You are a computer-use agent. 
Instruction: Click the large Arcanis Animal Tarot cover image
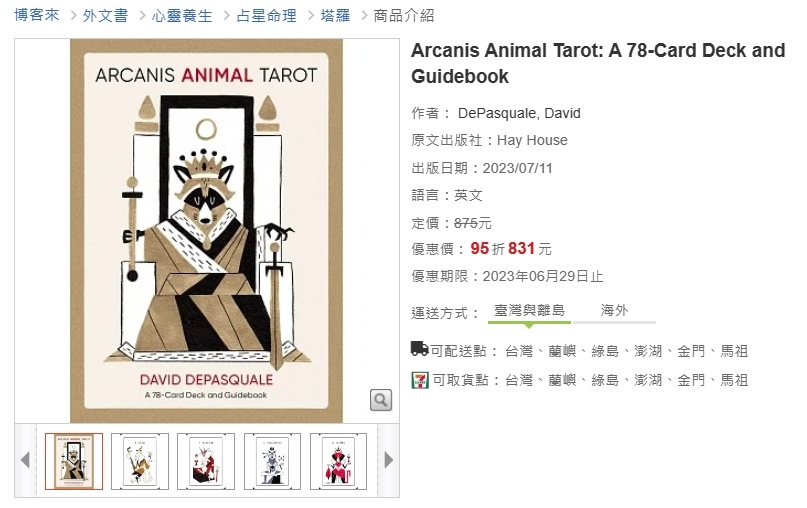pyautogui.click(x=206, y=231)
